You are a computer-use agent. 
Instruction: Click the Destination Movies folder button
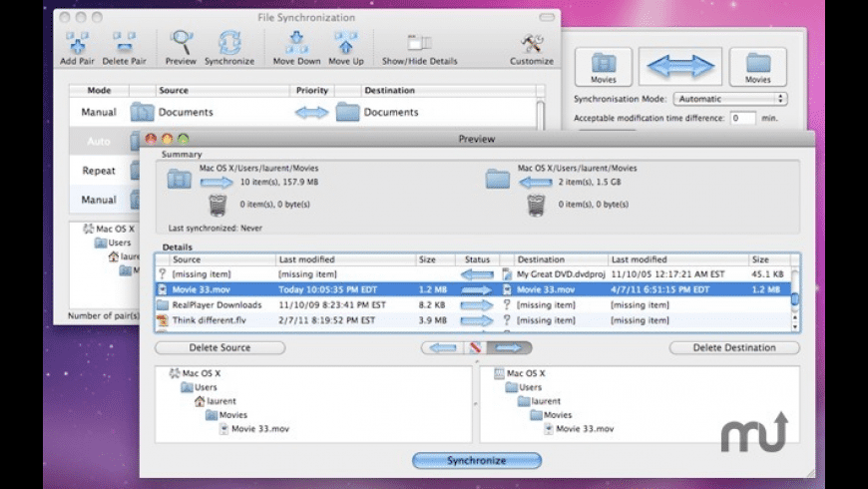click(x=757, y=67)
